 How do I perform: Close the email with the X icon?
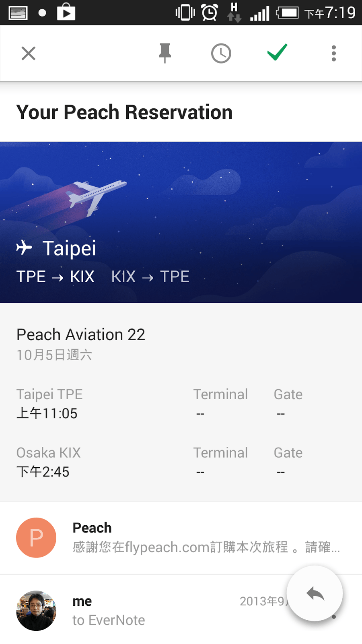pyautogui.click(x=29, y=53)
